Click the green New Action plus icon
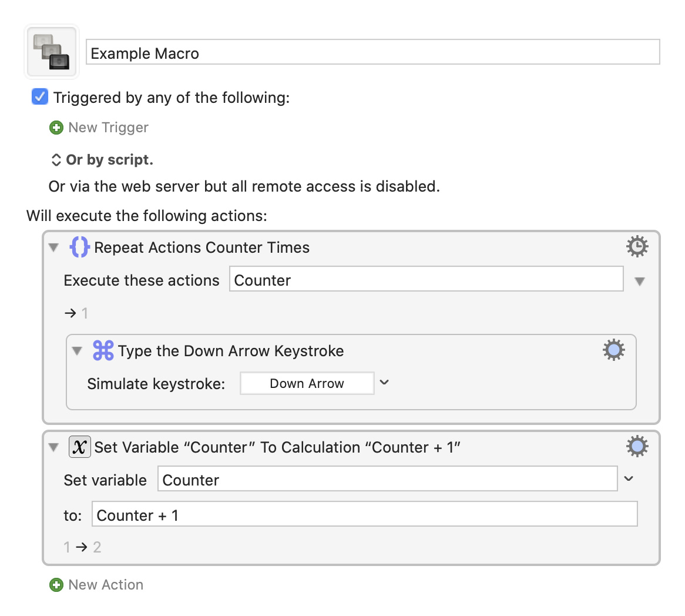This screenshot has width=685, height=616. pos(56,585)
